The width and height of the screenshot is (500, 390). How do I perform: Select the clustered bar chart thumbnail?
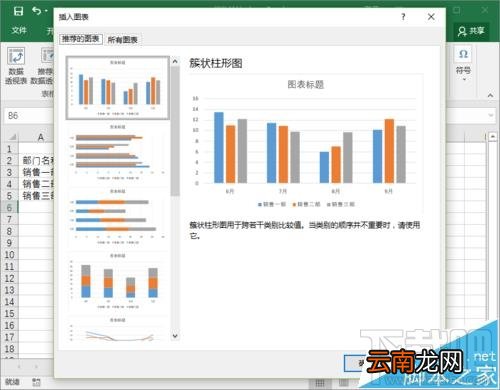[x=118, y=152]
